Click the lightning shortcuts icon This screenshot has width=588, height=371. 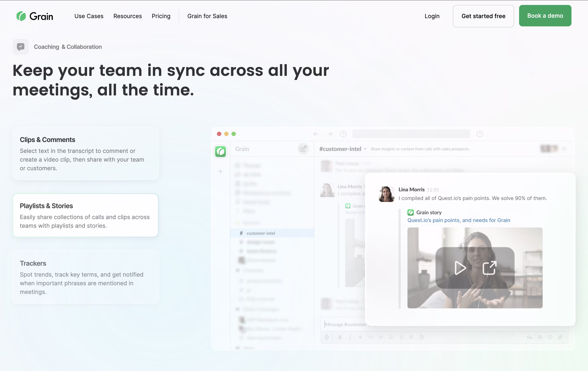click(x=326, y=337)
